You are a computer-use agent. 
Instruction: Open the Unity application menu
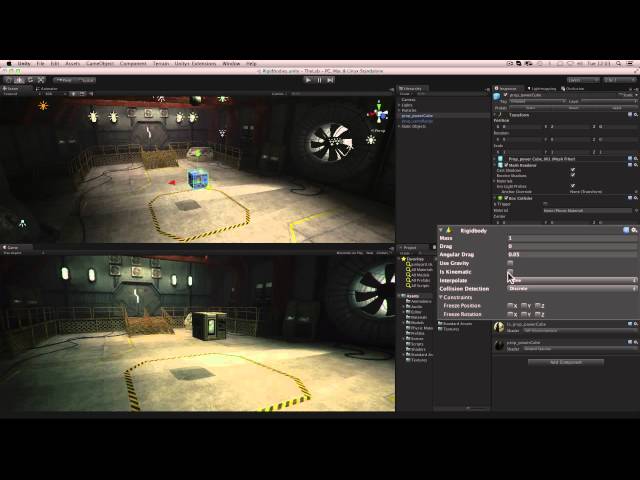pyautogui.click(x=24, y=64)
